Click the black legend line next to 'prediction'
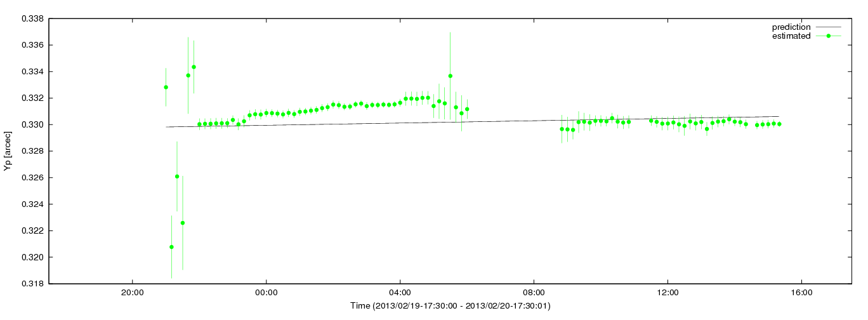 (x=829, y=27)
